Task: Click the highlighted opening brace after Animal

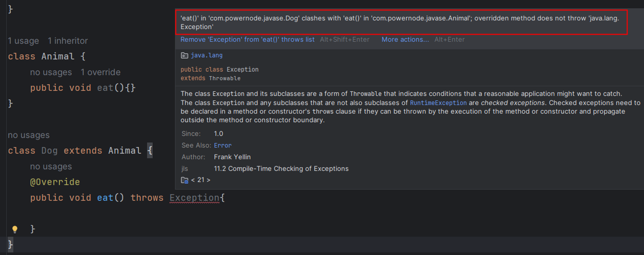Action: point(150,151)
